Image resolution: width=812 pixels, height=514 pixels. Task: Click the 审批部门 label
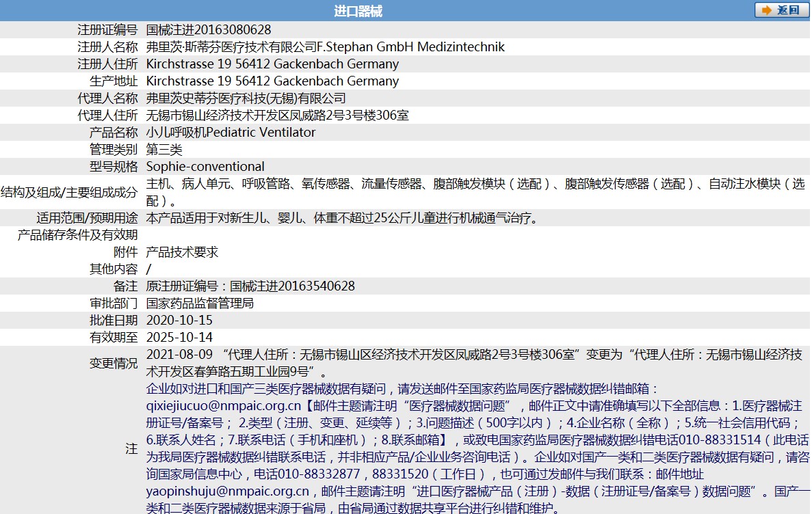(114, 303)
